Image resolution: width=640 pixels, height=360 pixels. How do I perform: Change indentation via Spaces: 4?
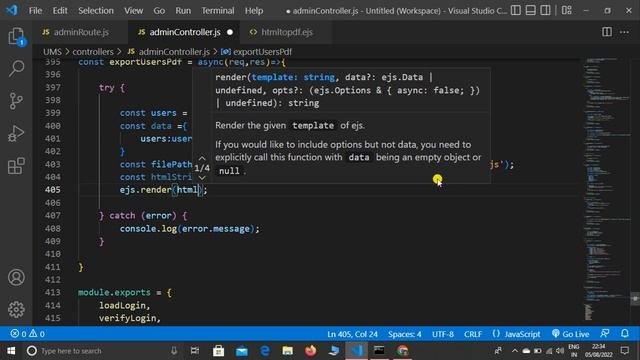pos(404,334)
